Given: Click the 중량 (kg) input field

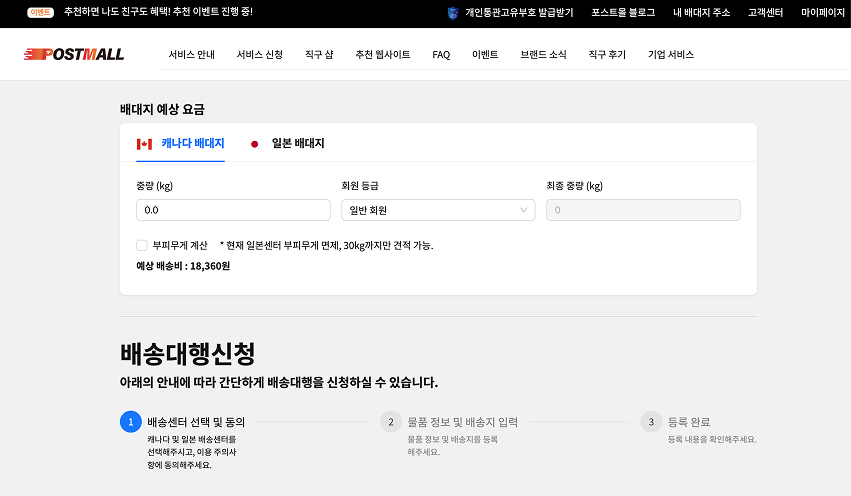Looking at the screenshot, I should pyautogui.click(x=233, y=210).
